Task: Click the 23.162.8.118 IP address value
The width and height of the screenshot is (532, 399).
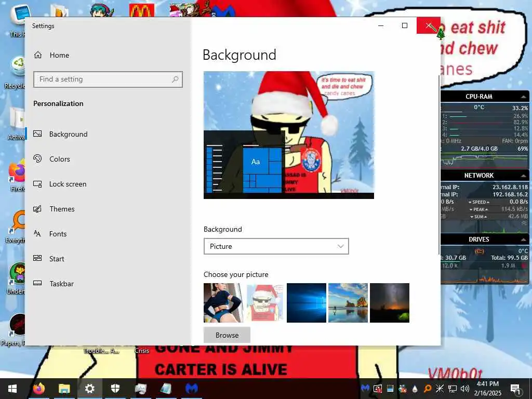Action: pyautogui.click(x=510, y=187)
